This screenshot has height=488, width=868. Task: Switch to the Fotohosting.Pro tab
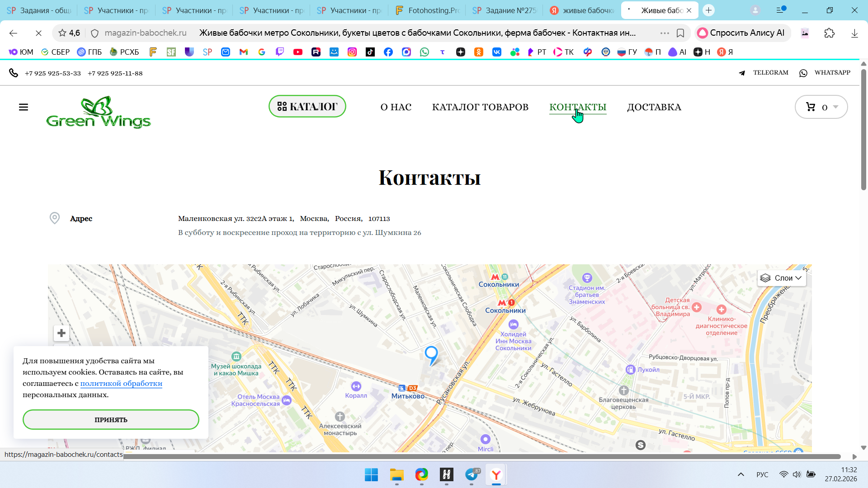(426, 10)
